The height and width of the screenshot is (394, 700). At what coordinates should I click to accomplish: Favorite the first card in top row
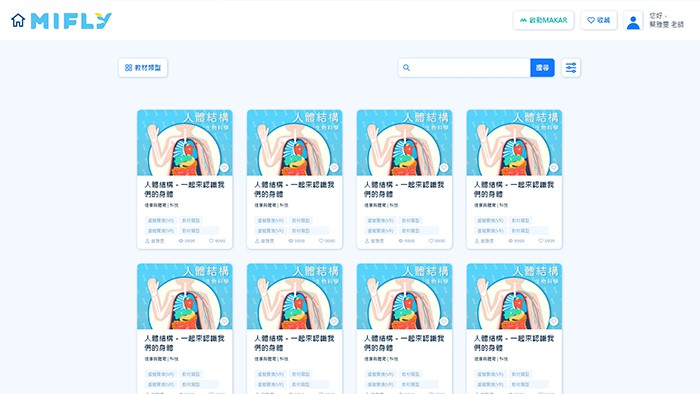click(224, 168)
